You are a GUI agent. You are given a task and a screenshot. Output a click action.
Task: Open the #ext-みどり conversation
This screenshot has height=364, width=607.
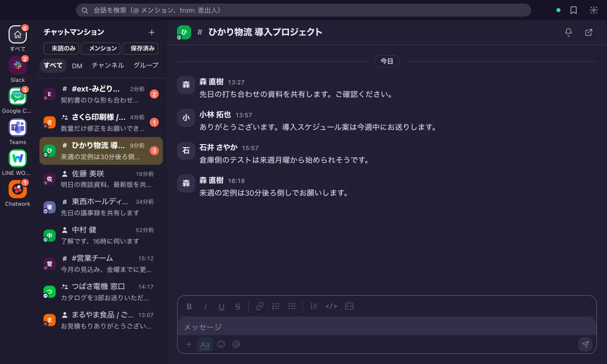click(101, 94)
